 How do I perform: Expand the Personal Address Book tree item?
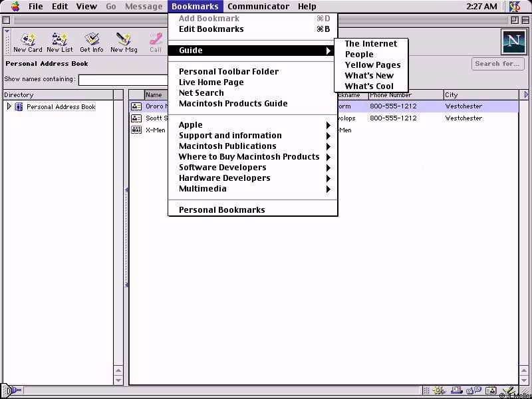pyautogui.click(x=9, y=106)
